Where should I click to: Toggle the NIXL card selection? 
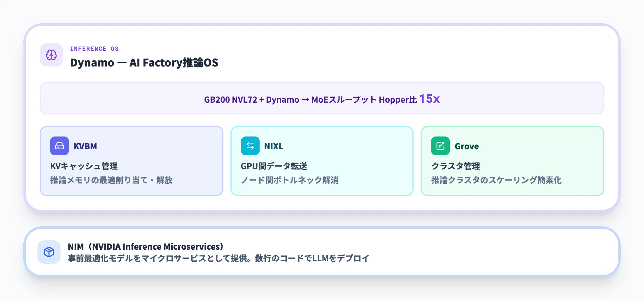click(322, 161)
